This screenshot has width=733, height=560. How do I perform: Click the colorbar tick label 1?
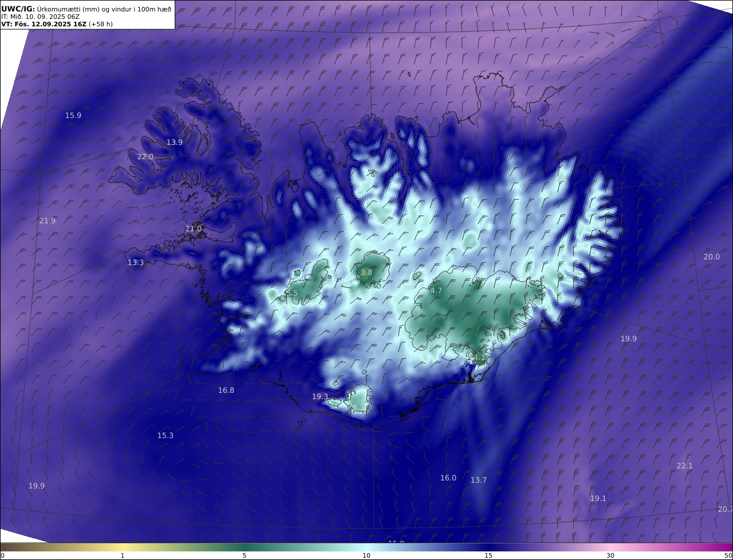pyautogui.click(x=122, y=555)
